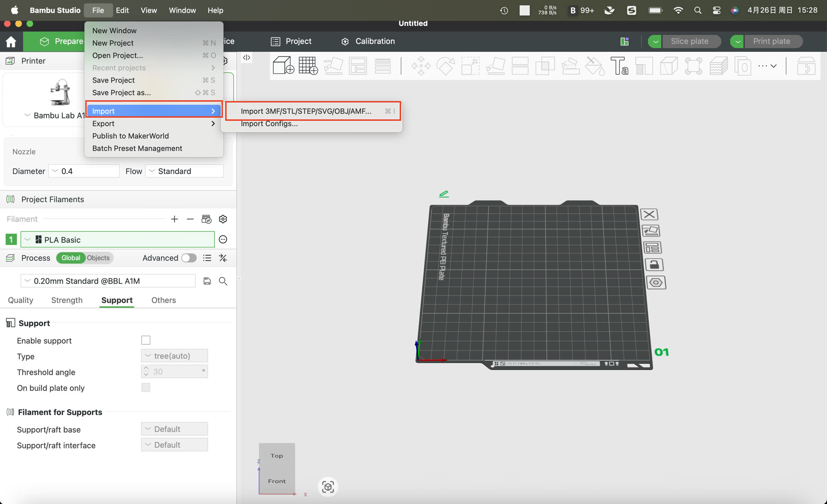Toggle the Advanced settings switch

pyautogui.click(x=189, y=258)
